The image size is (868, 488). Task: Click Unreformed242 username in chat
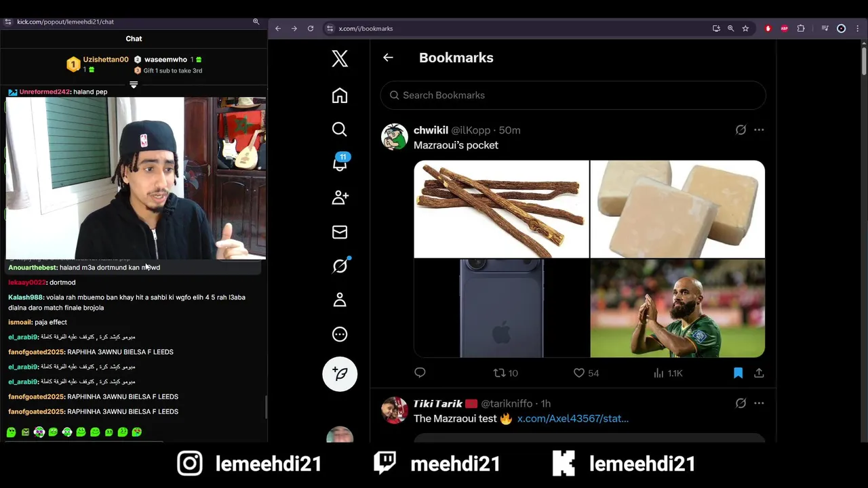point(45,91)
